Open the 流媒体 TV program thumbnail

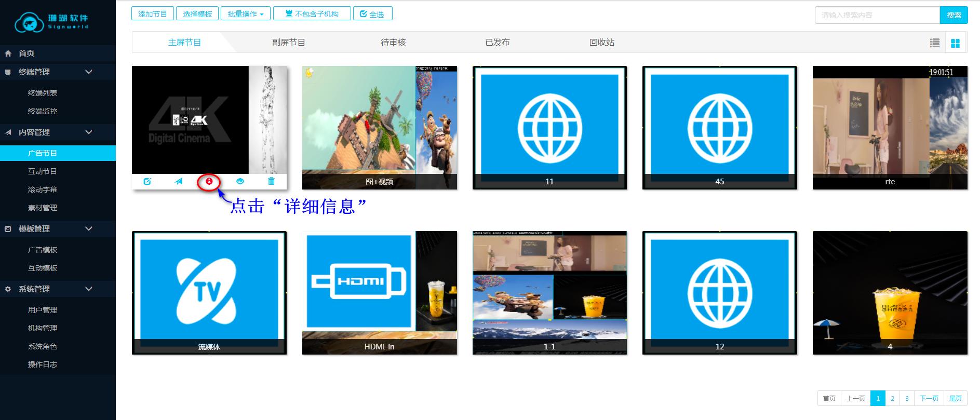coord(209,293)
